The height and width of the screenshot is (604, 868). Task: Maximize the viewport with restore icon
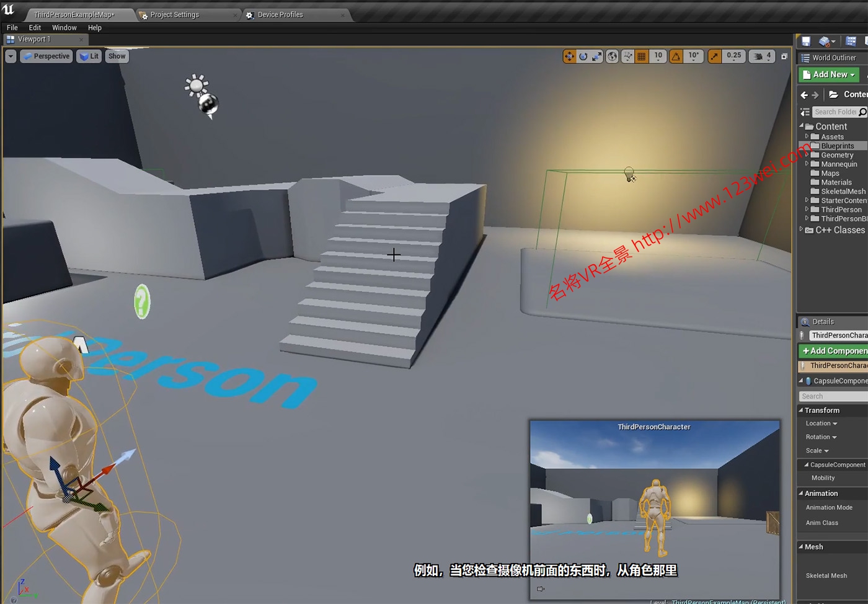tap(784, 56)
